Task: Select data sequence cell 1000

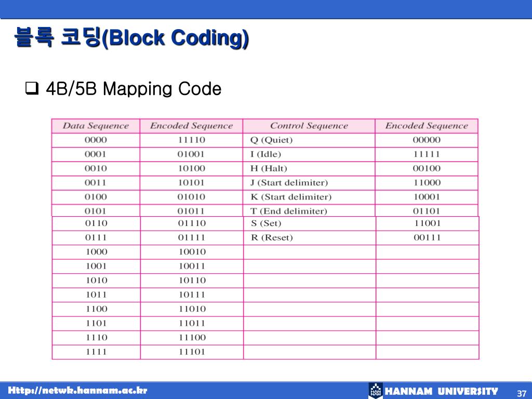Action: pyautogui.click(x=96, y=252)
